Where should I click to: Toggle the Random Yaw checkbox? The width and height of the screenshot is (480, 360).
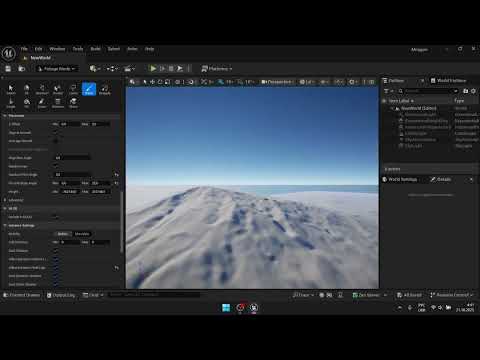click(x=56, y=166)
